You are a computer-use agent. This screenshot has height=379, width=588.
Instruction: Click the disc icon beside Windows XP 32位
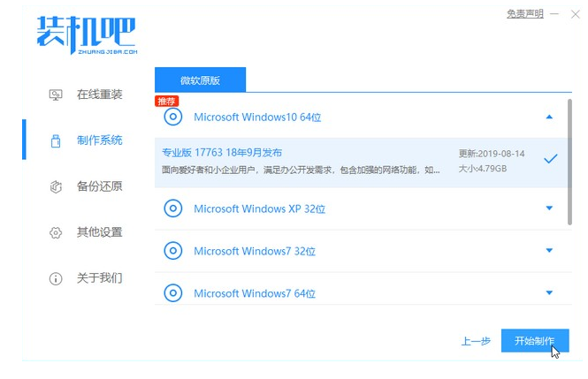pos(173,208)
